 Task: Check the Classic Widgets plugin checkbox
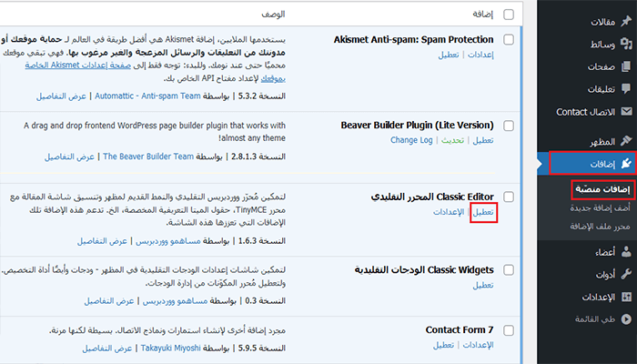pyautogui.click(x=508, y=270)
